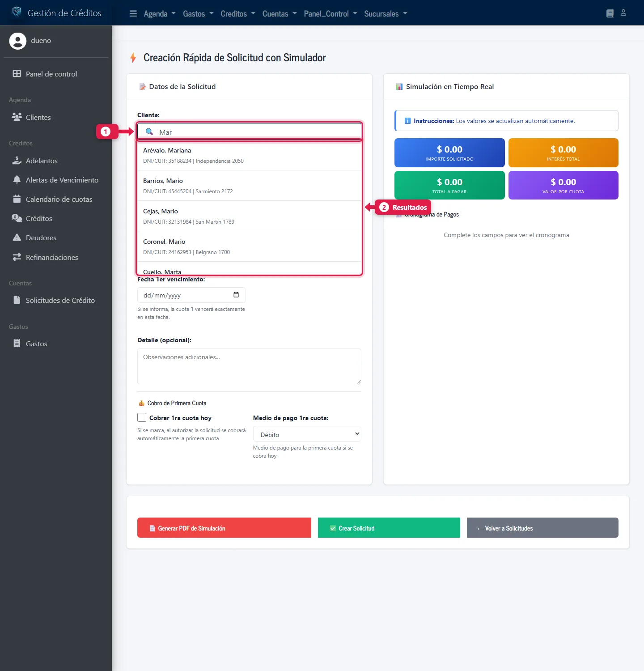Tick the Cobrar 1ra cuota hoy checkbox
The width and height of the screenshot is (644, 671).
coord(142,417)
